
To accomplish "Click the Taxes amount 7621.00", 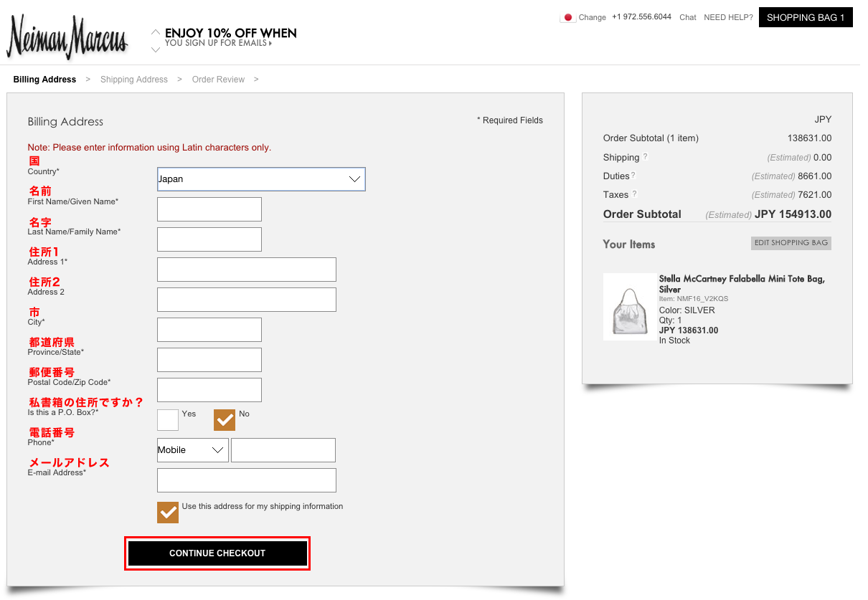I will [815, 195].
